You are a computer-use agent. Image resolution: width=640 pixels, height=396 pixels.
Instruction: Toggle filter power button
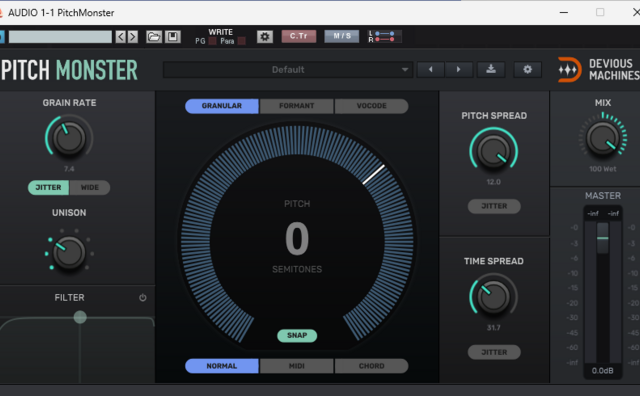(142, 298)
